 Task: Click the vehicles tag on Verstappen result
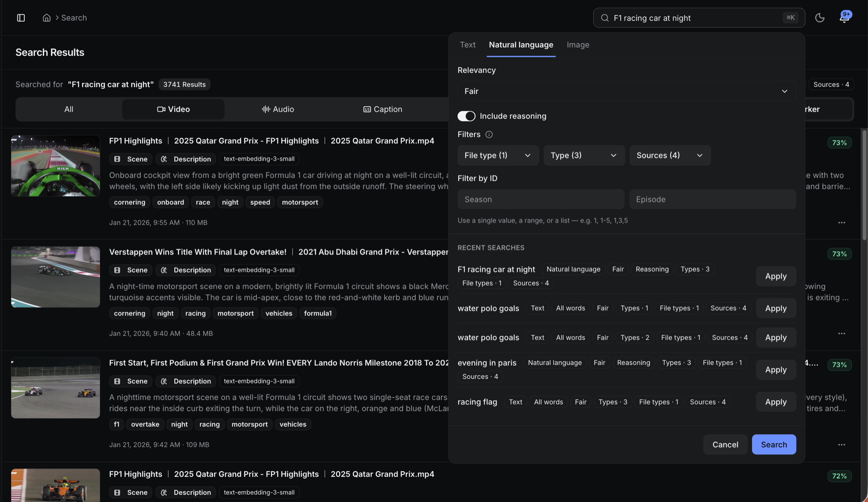279,313
